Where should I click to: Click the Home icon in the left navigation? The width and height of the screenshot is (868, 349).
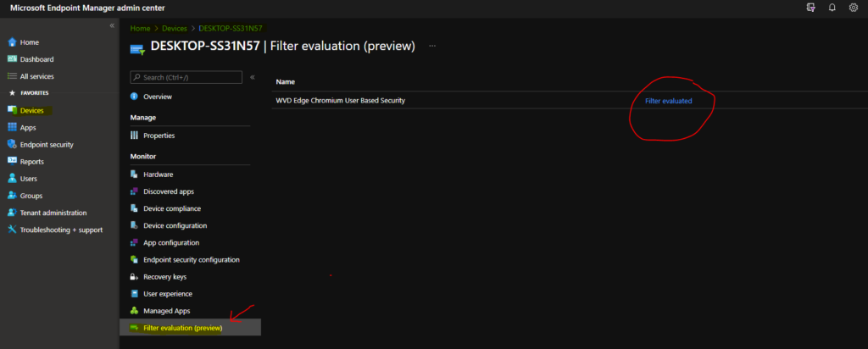tap(12, 42)
